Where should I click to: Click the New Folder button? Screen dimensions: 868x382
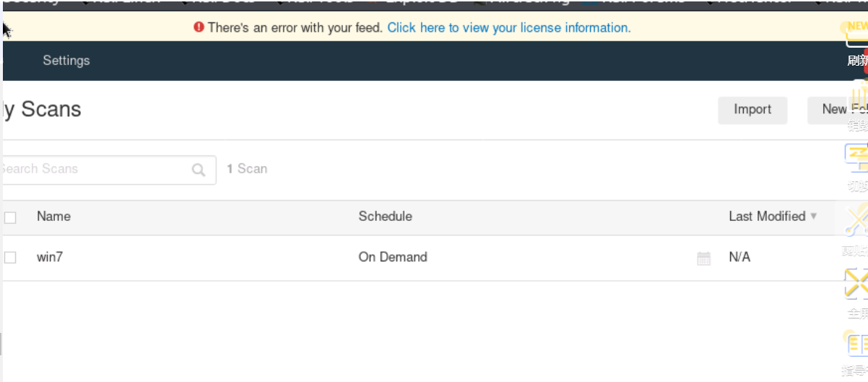click(x=838, y=110)
